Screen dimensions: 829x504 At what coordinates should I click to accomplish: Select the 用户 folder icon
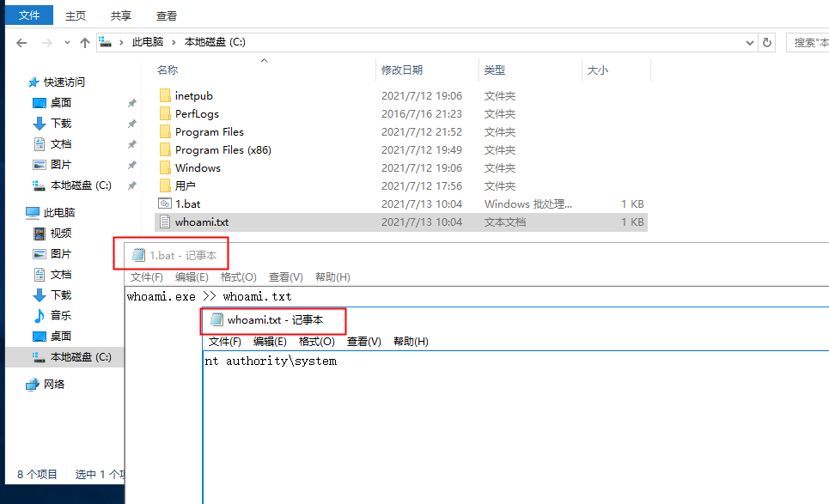165,185
